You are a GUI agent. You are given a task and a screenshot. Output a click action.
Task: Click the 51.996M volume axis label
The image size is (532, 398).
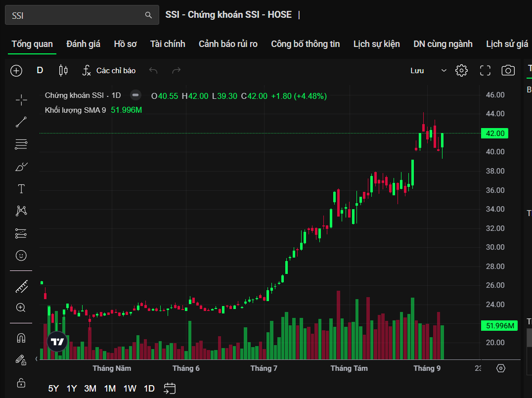tap(499, 326)
